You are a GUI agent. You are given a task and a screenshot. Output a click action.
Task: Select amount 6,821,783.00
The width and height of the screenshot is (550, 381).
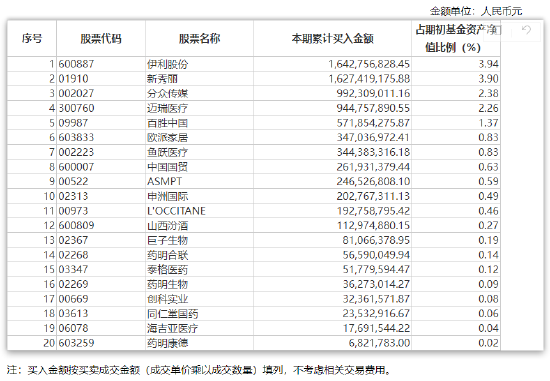tap(379, 343)
